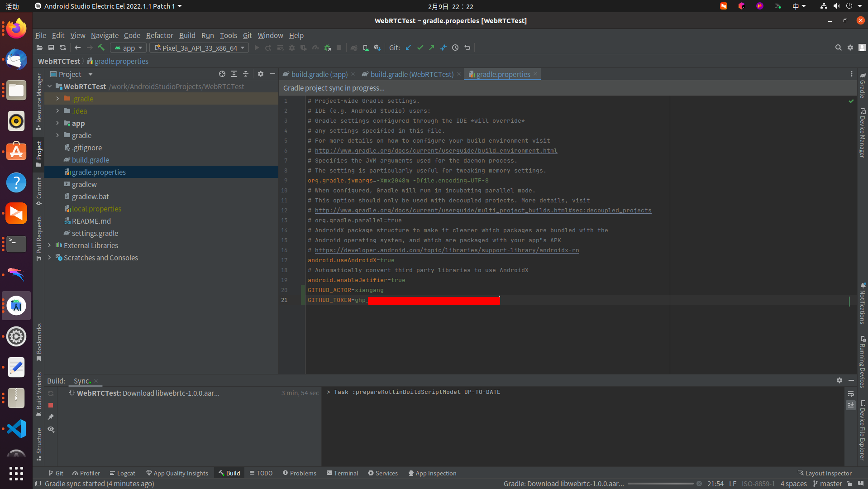The width and height of the screenshot is (868, 489).
Task: Toggle soft-wrap in Build output
Action: (x=851, y=393)
